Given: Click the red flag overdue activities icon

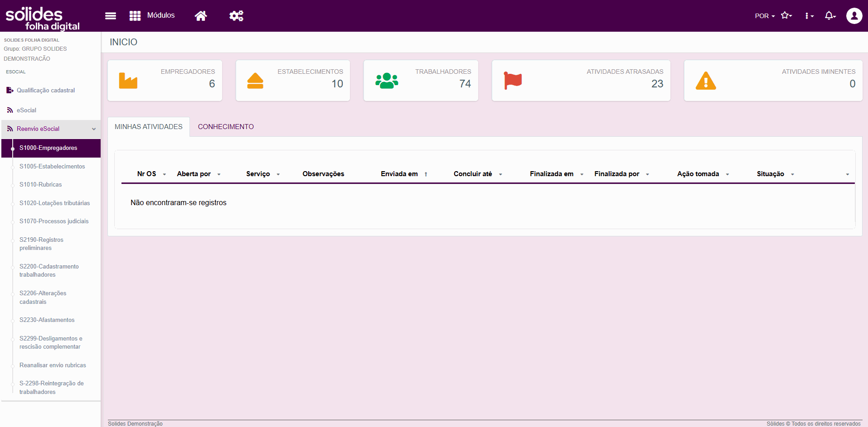Looking at the screenshot, I should tap(513, 81).
